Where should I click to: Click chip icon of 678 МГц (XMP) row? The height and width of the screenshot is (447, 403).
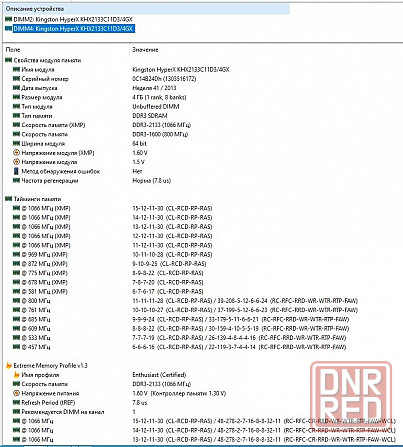point(16,282)
